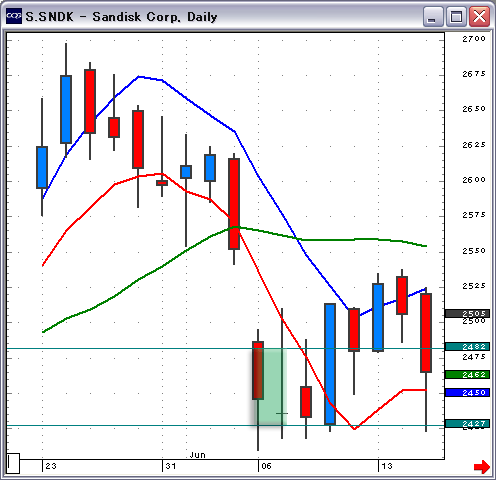Click the tall blue candlestick right of the green box
This screenshot has height=480, width=496.
pos(330,364)
